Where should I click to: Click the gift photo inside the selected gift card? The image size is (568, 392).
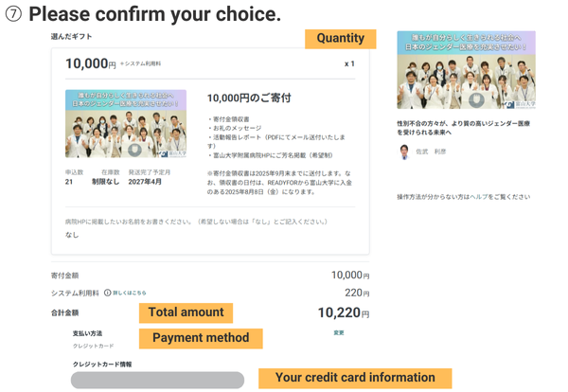point(125,124)
